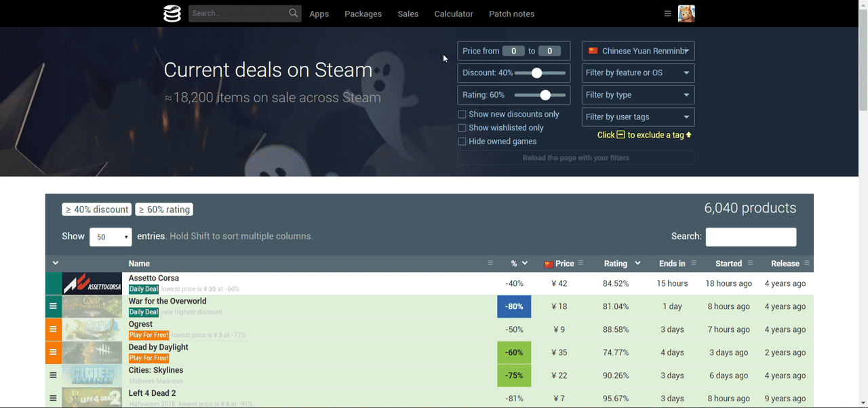Image resolution: width=868 pixels, height=408 pixels.
Task: Click the Ends in column menu icon
Action: 694,263
